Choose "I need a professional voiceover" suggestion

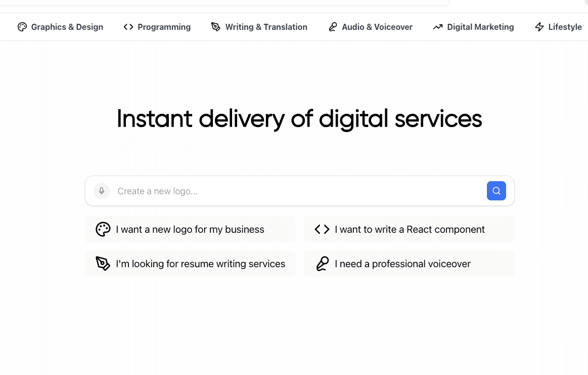(x=409, y=264)
